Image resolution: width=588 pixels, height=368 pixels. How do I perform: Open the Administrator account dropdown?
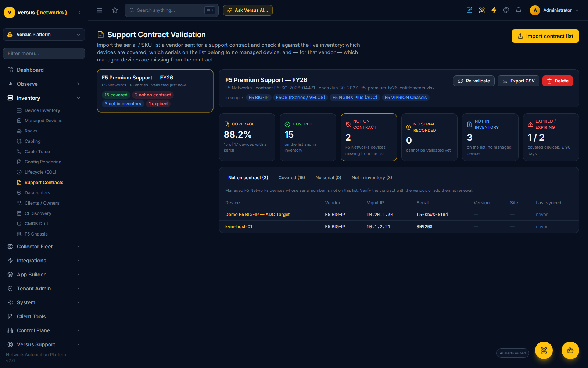coord(554,10)
